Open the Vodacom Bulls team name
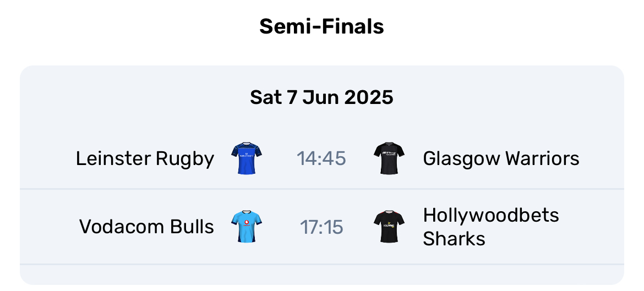Viewport: 644px width, 291px height. [x=146, y=227]
